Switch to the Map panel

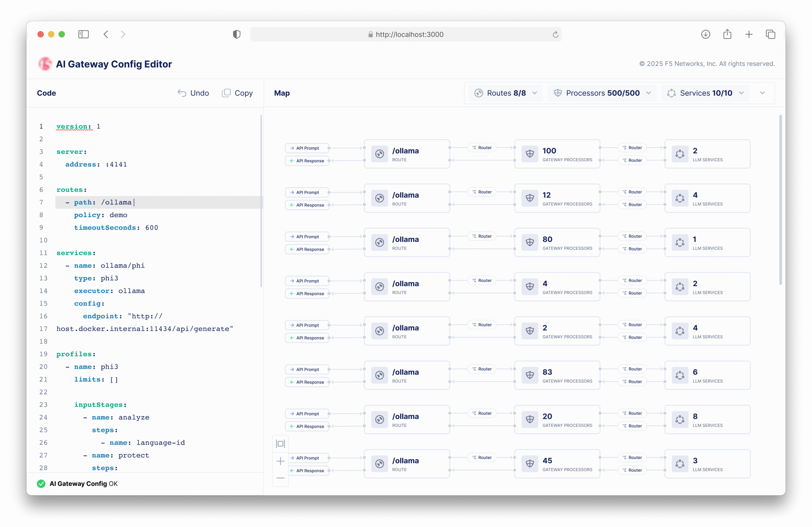[282, 93]
